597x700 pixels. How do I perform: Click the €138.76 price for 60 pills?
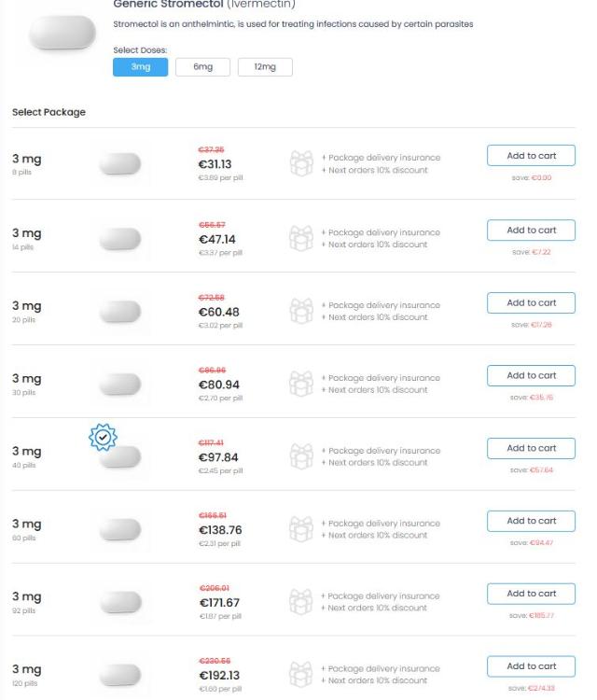click(220, 529)
